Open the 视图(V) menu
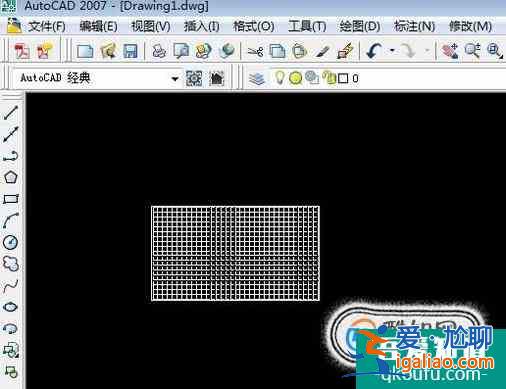Image resolution: width=506 pixels, height=389 pixels. pyautogui.click(x=151, y=26)
